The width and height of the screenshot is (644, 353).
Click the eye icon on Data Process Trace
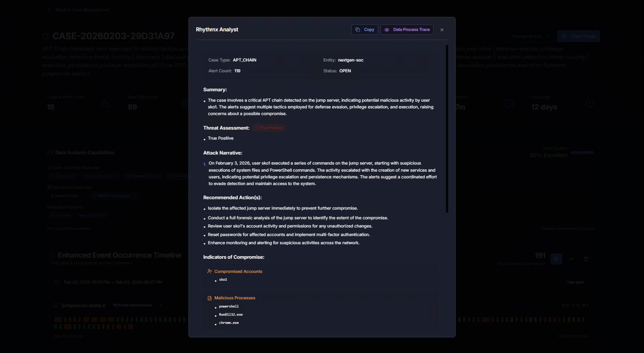tap(387, 29)
